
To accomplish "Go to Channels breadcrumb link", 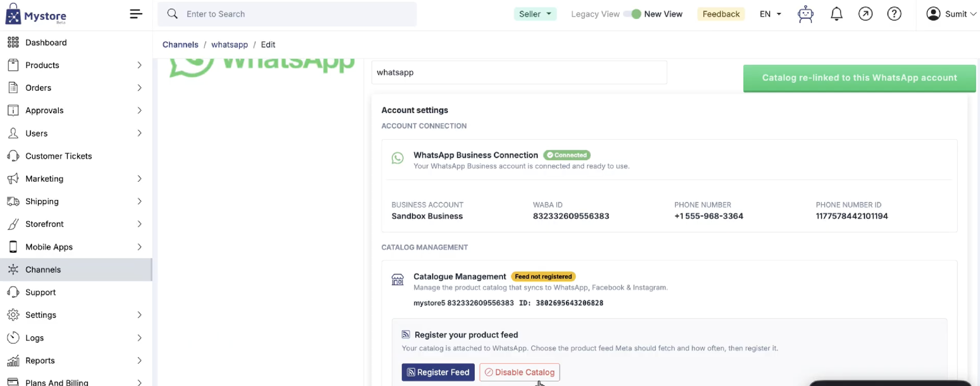I will pyautogui.click(x=180, y=45).
